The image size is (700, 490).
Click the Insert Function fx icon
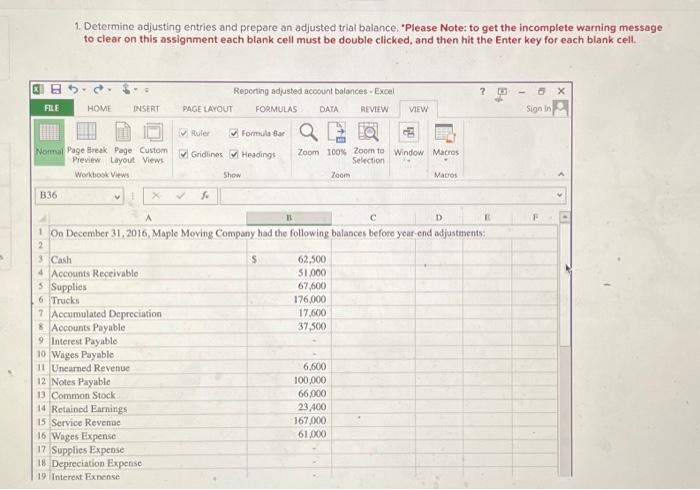click(x=205, y=195)
